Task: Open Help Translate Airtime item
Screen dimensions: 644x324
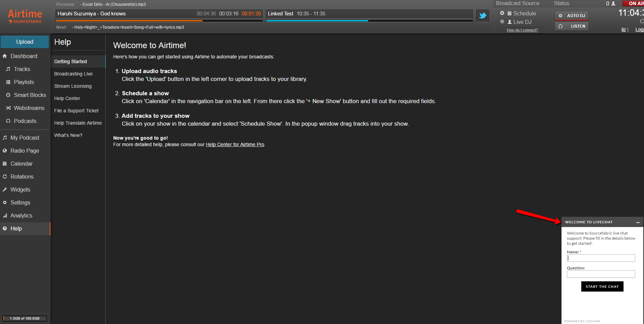Action: [78, 123]
